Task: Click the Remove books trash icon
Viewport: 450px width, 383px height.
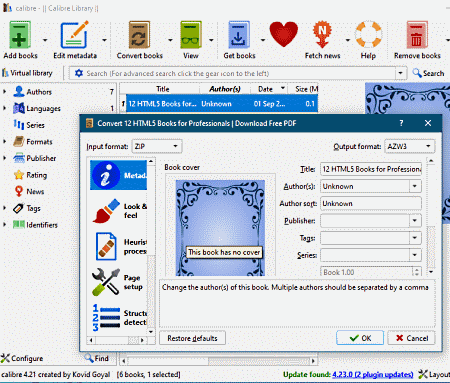Action: (417, 35)
